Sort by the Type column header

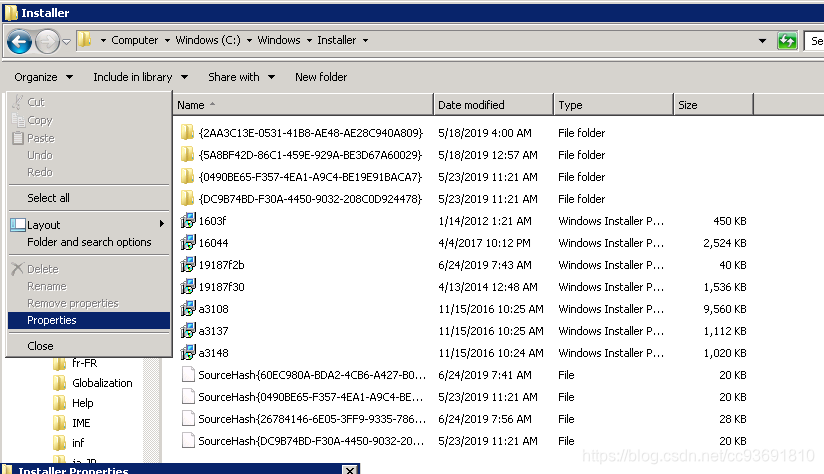tap(613, 105)
